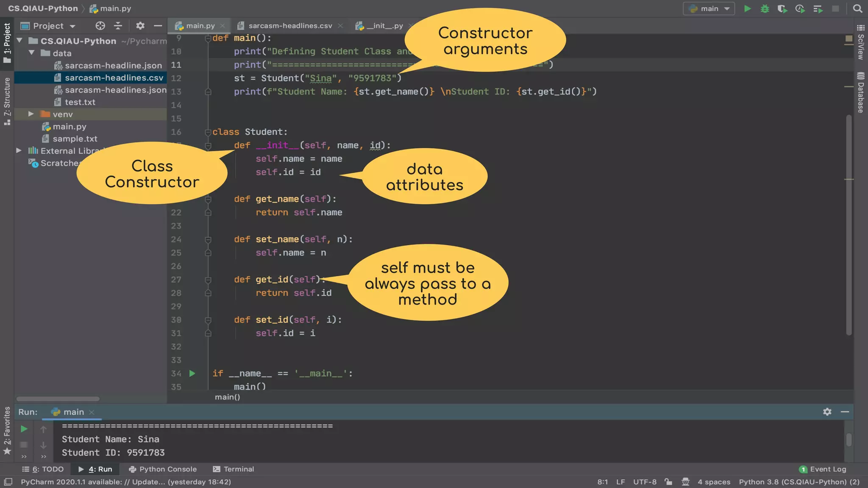Viewport: 868px width, 488px height.
Task: Rerun main from the Run panel play button
Action: pyautogui.click(x=24, y=429)
